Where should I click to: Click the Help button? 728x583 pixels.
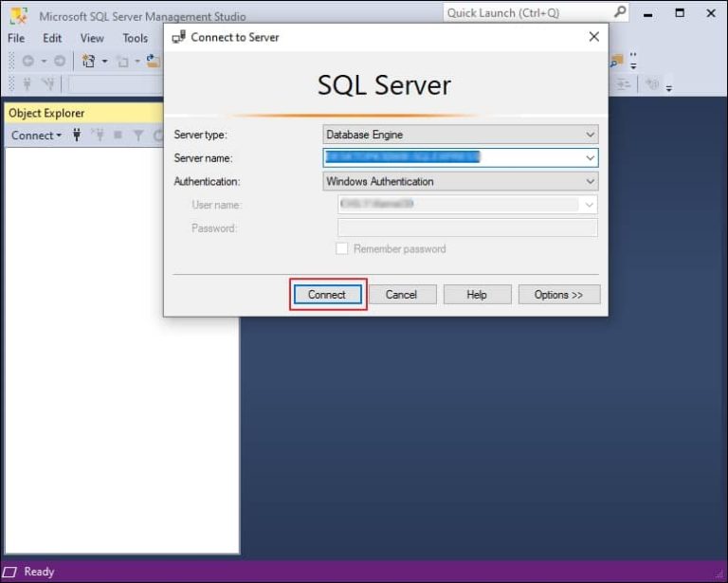(x=477, y=294)
